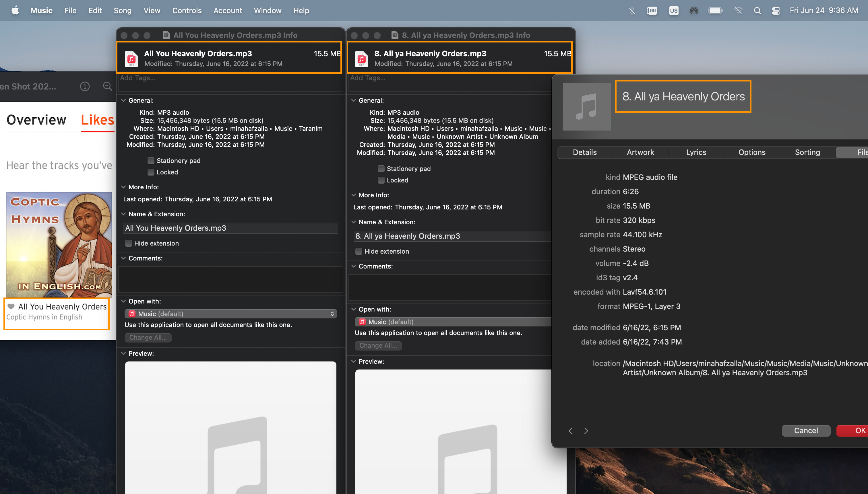Open the Account menu

tap(227, 11)
